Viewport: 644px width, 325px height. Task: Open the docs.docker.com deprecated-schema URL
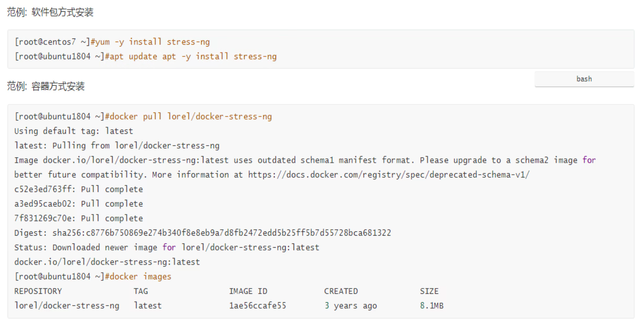pyautogui.click(x=389, y=175)
